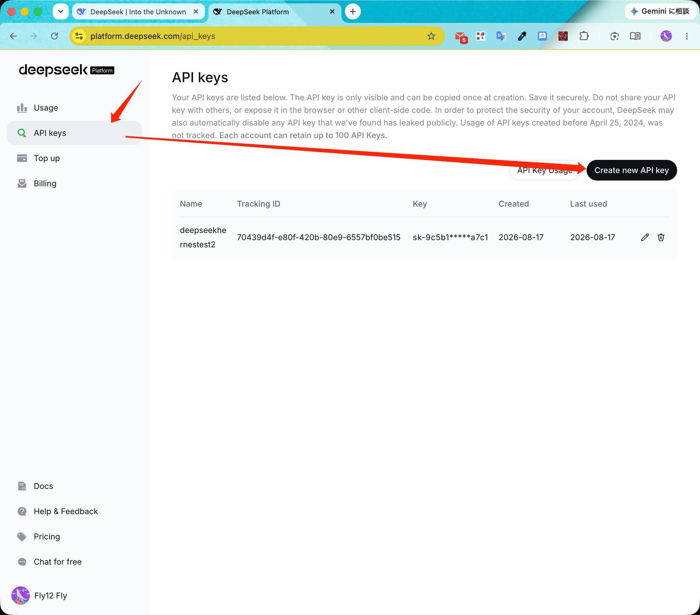Click the Last used column header
700x615 pixels.
pos(588,204)
